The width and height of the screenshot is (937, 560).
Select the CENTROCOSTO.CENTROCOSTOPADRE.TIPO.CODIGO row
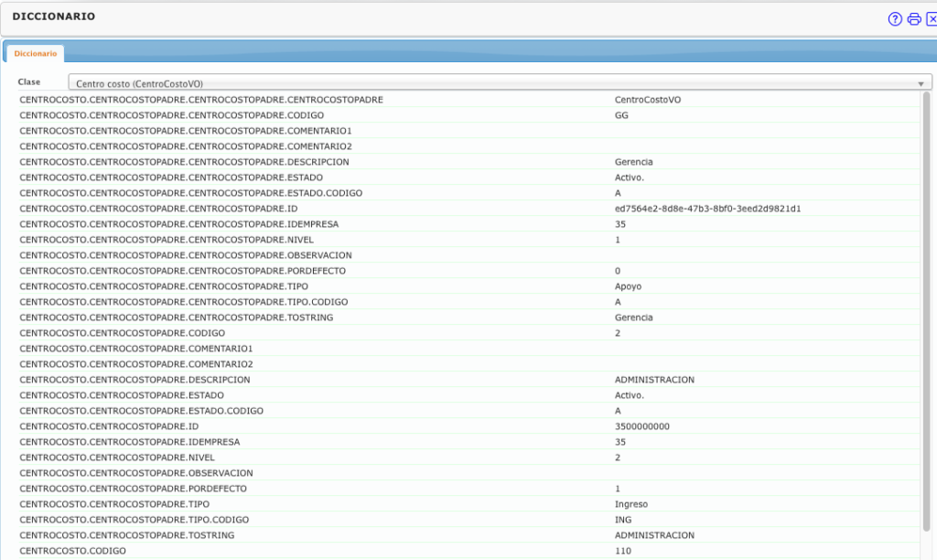pyautogui.click(x=135, y=520)
